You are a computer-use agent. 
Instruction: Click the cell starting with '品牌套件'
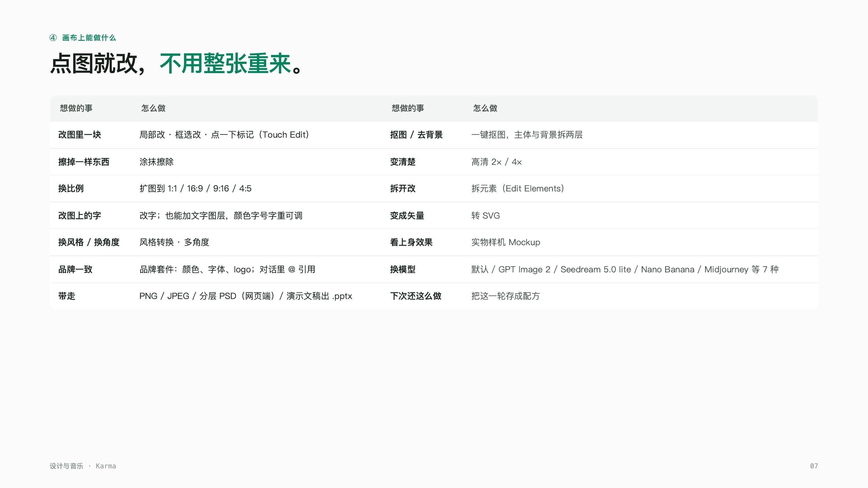(227, 269)
